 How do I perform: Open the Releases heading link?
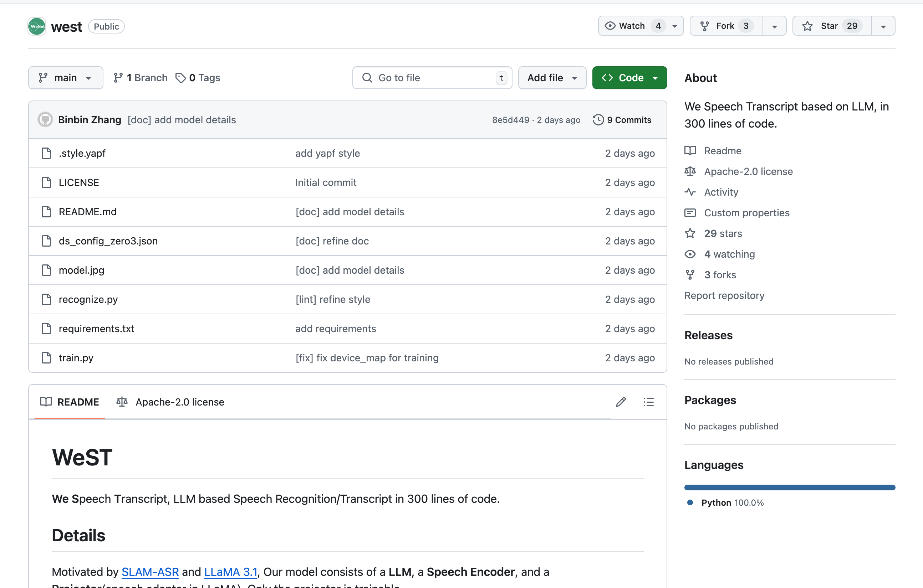pos(708,335)
